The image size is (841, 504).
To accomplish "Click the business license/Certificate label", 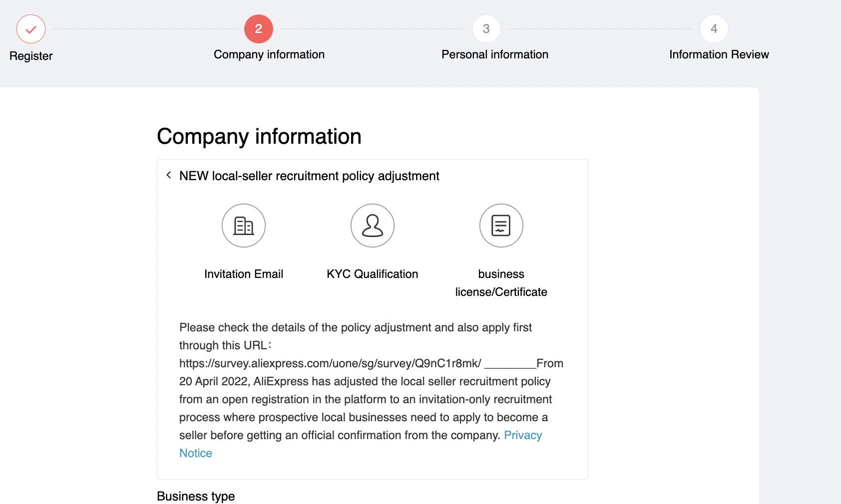I will pos(501,283).
